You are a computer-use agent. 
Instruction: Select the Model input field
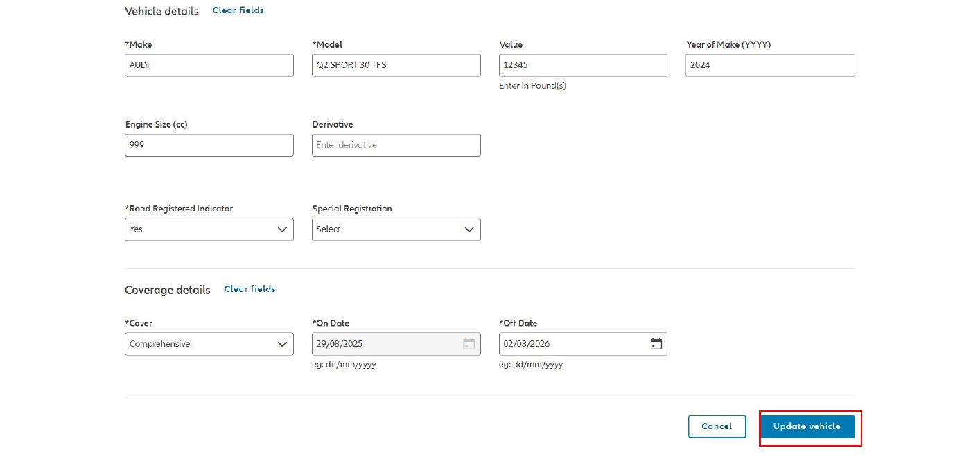tap(396, 65)
